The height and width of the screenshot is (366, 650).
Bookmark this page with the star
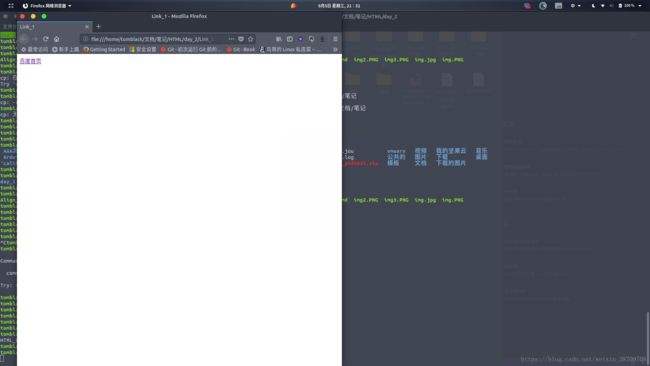(250, 39)
